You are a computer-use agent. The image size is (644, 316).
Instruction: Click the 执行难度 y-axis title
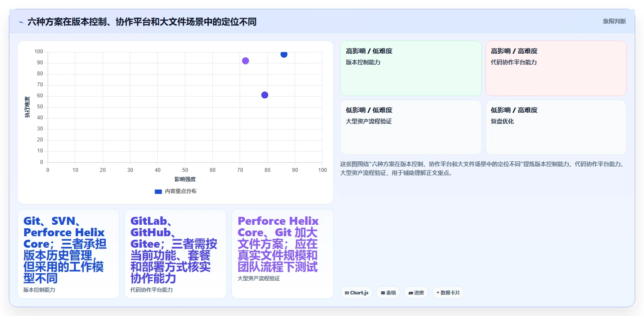pyautogui.click(x=27, y=107)
